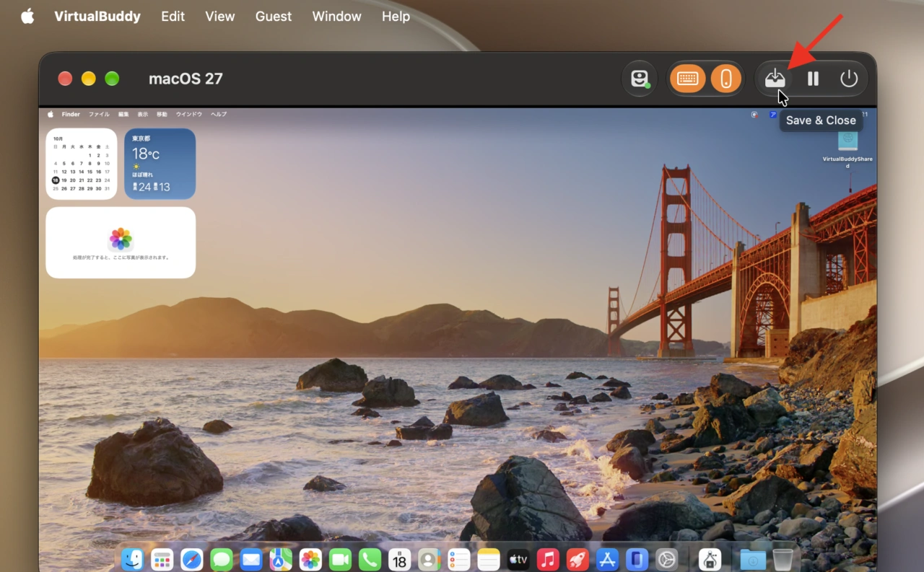
Task: Open the host Window menu
Action: (336, 17)
